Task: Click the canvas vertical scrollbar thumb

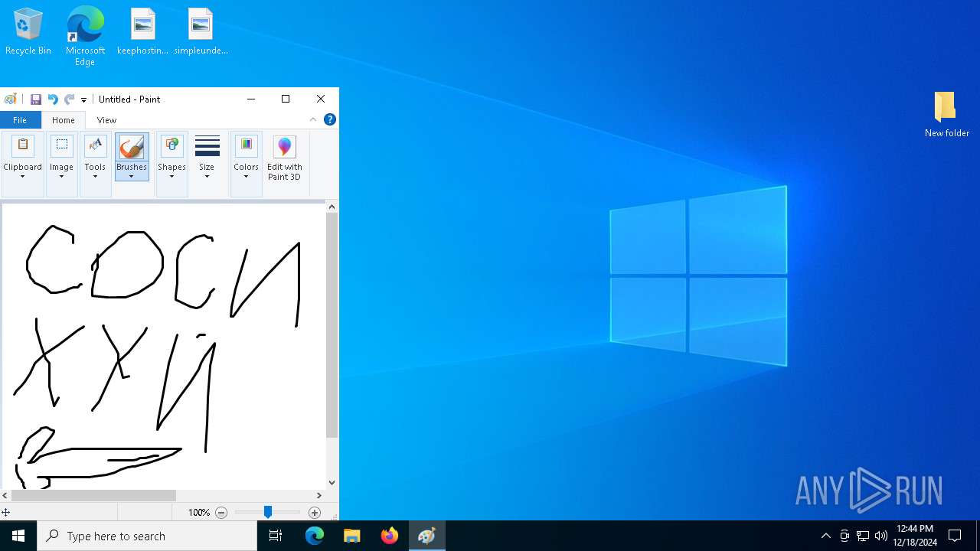Action: pyautogui.click(x=332, y=324)
